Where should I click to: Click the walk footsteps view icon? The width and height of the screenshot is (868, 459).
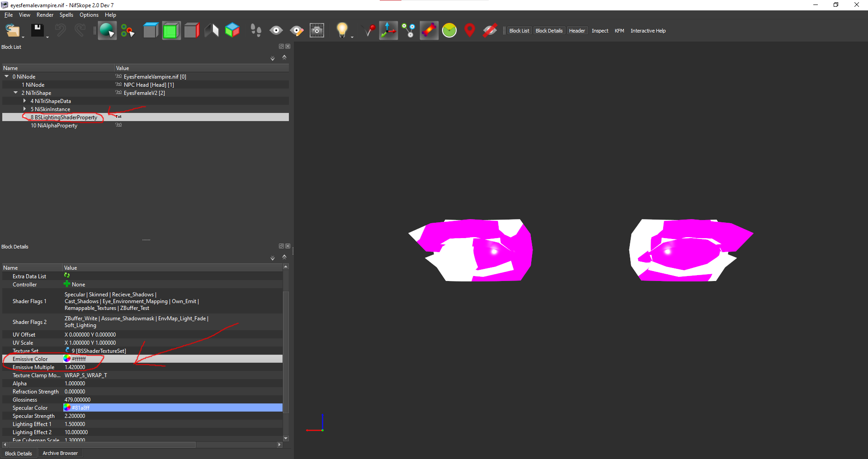coord(256,31)
